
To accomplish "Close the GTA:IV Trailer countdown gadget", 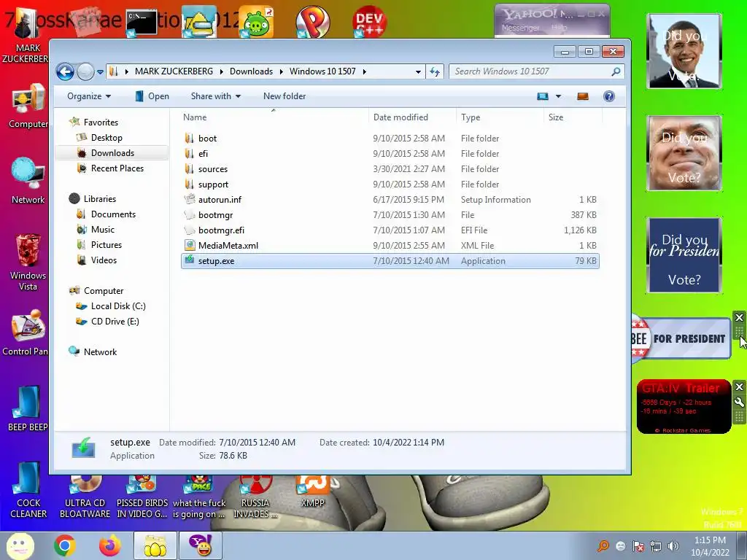I will 739,386.
